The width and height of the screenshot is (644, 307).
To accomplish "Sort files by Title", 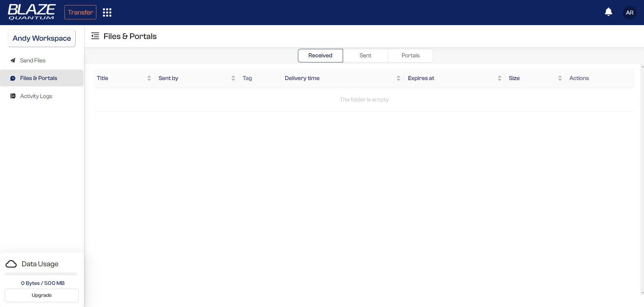I will pyautogui.click(x=149, y=78).
